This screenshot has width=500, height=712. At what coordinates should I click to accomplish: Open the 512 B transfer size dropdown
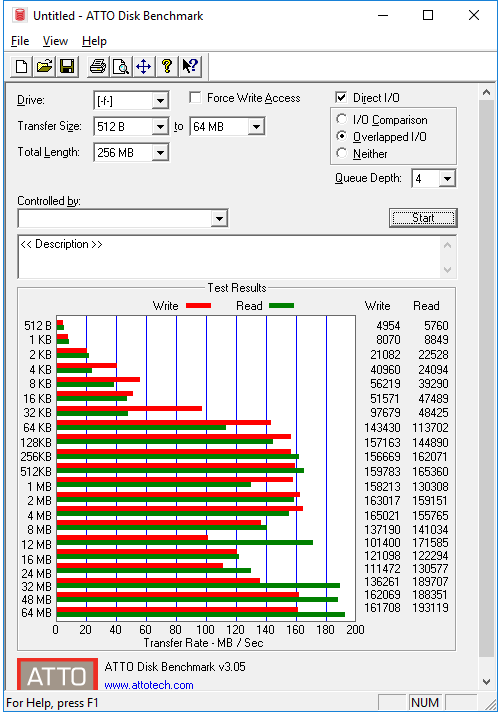coord(160,127)
